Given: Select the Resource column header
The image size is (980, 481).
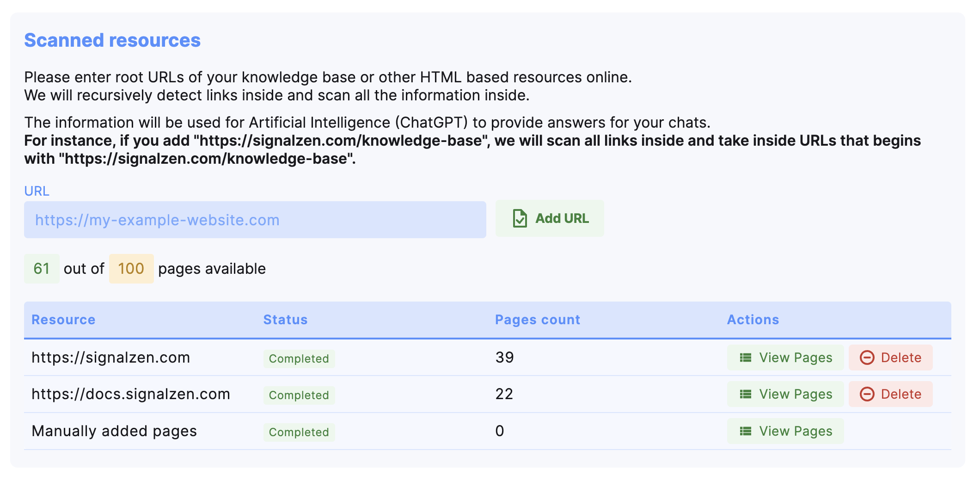Looking at the screenshot, I should (63, 320).
